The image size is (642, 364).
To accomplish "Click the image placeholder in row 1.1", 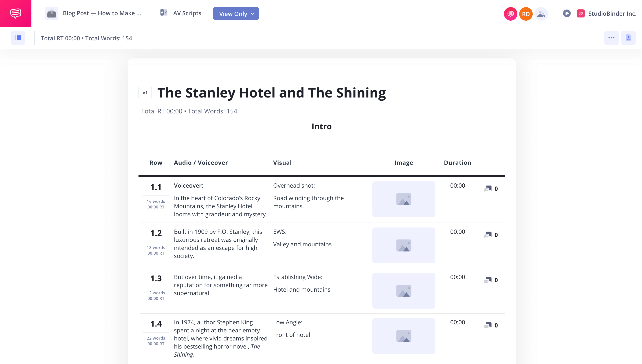I will pyautogui.click(x=403, y=199).
